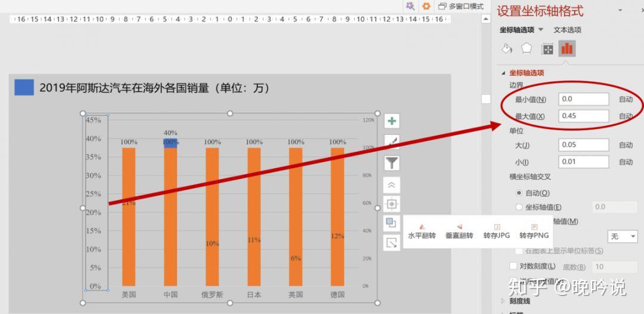Click the 英国 category label
The height and width of the screenshot is (314, 644).
click(x=296, y=295)
